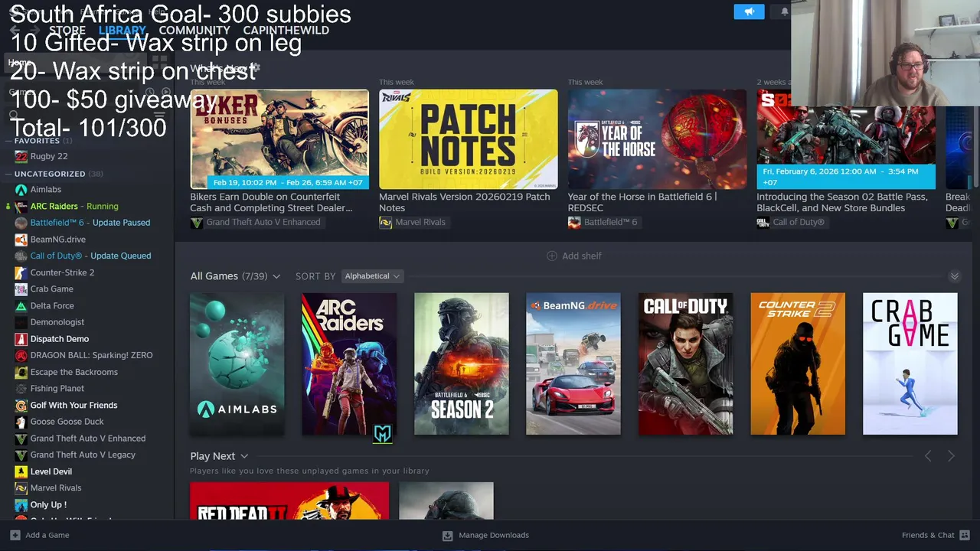The image size is (980, 551).
Task: Open BeamNG.drive cover in All Games shelf
Action: coord(573,364)
